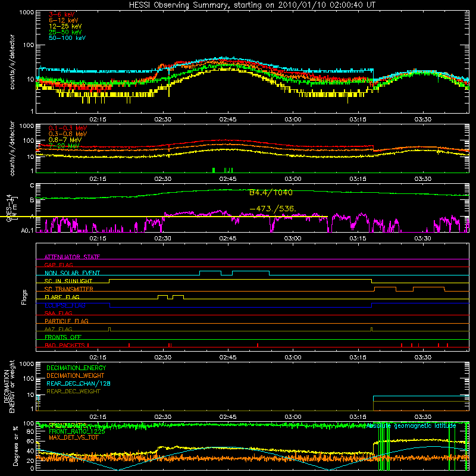The height and width of the screenshot is (476, 476).
Task: Click the HESSI Observing Summary title
Action: coord(252,5)
